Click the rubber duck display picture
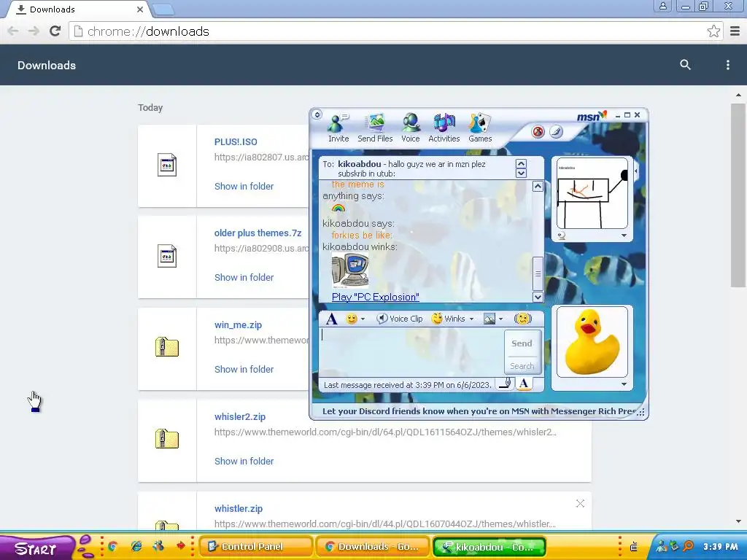The height and width of the screenshot is (560, 747). coord(592,341)
